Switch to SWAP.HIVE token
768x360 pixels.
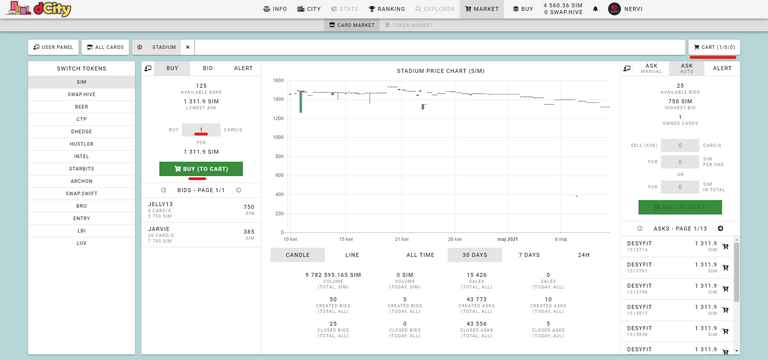pos(81,95)
